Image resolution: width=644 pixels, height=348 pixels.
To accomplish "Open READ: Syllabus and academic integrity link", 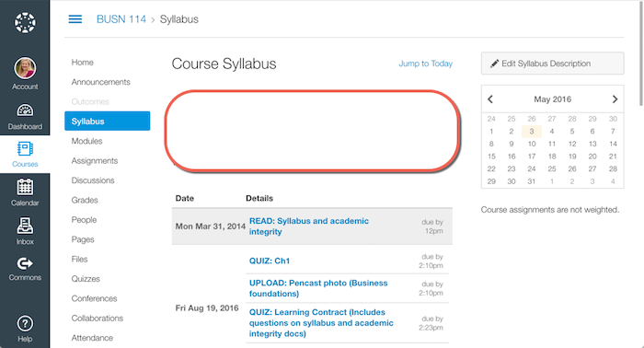I will [309, 226].
